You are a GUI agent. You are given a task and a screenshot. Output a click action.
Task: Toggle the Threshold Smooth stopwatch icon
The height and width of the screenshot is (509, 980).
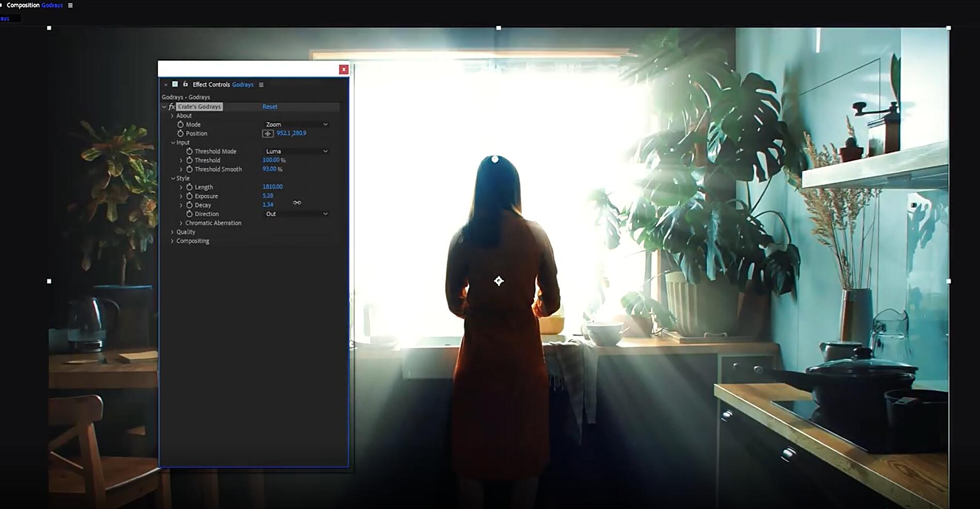(189, 169)
